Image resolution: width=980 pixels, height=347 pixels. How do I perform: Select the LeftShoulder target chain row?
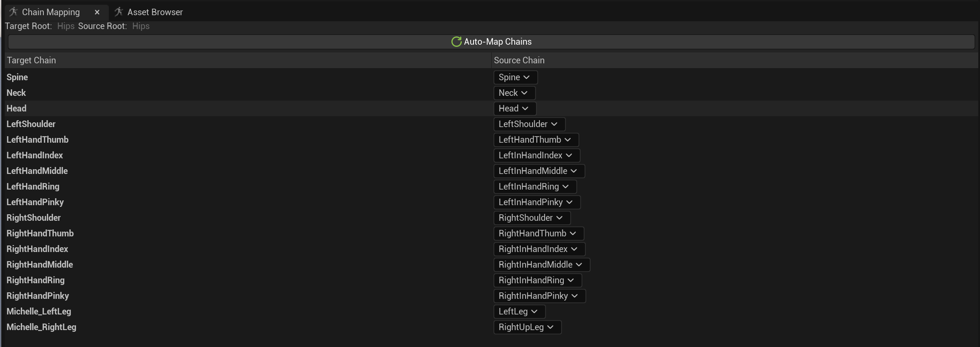pyautogui.click(x=491, y=124)
